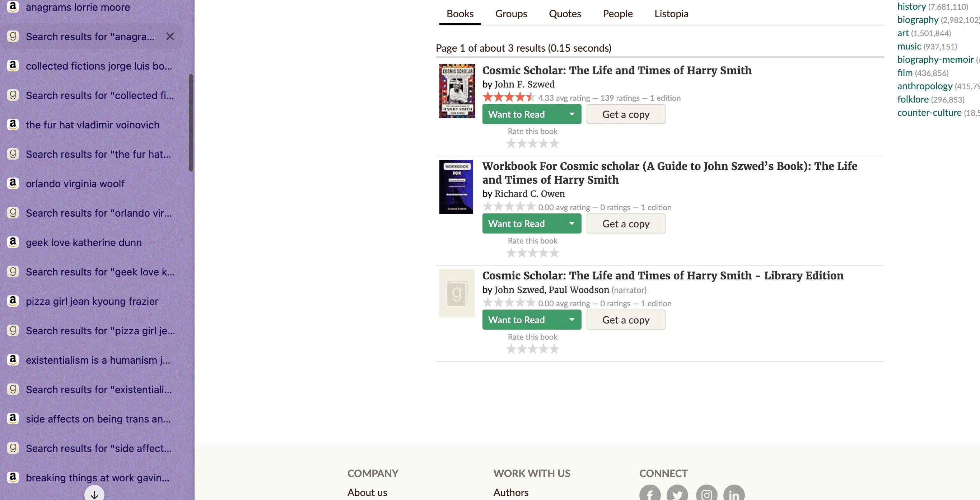The height and width of the screenshot is (500, 980).
Task: Open the LinkedIn footer icon
Action: [x=734, y=494]
